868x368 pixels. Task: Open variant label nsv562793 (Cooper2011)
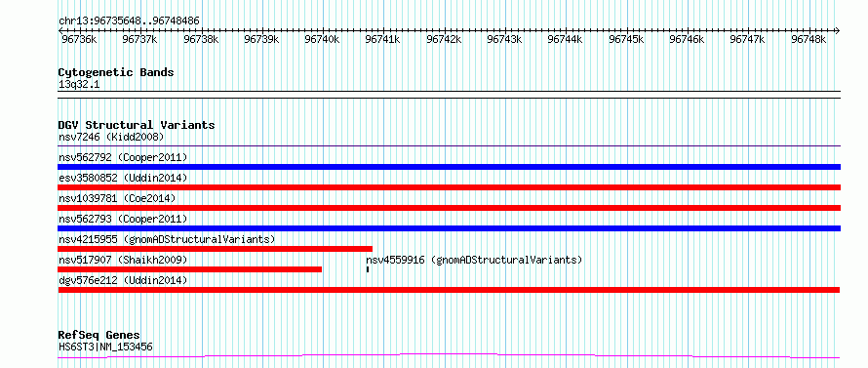(x=123, y=219)
